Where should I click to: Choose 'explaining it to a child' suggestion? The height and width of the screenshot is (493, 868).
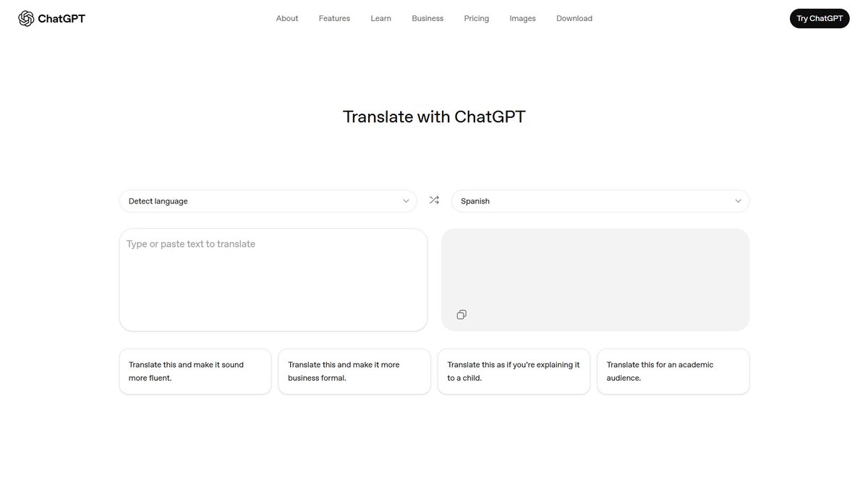click(514, 371)
